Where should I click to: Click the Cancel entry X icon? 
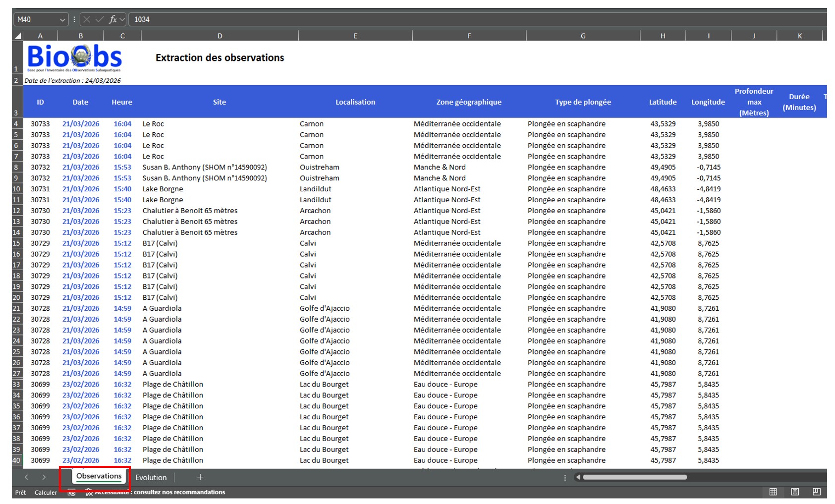(87, 19)
